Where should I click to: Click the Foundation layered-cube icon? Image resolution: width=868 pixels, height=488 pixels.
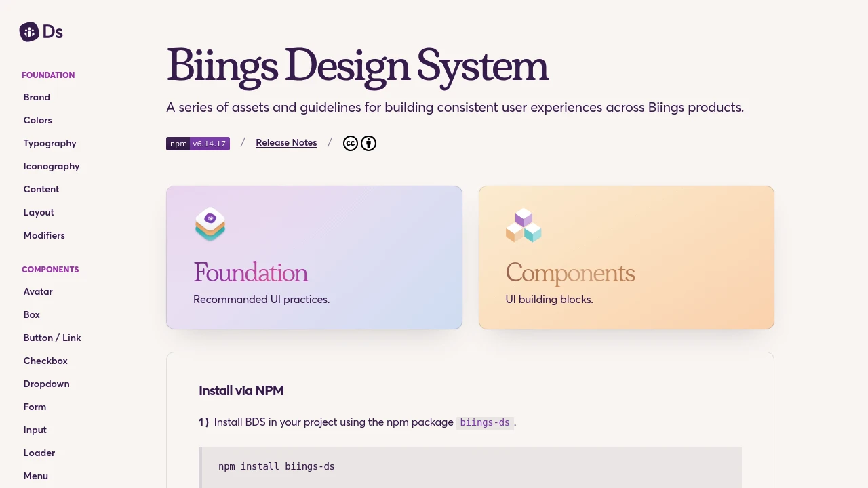pos(210,224)
